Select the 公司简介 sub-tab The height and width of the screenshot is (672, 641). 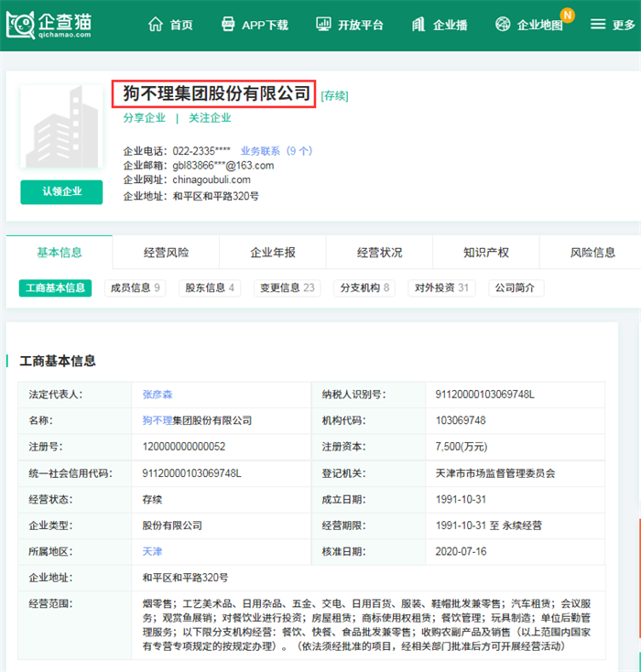pyautogui.click(x=516, y=287)
